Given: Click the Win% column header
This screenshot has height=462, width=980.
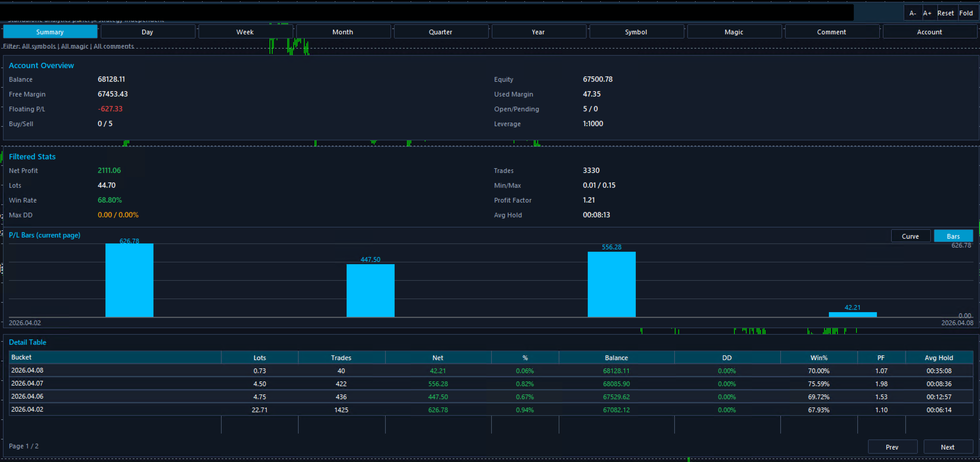Looking at the screenshot, I should pos(819,357).
